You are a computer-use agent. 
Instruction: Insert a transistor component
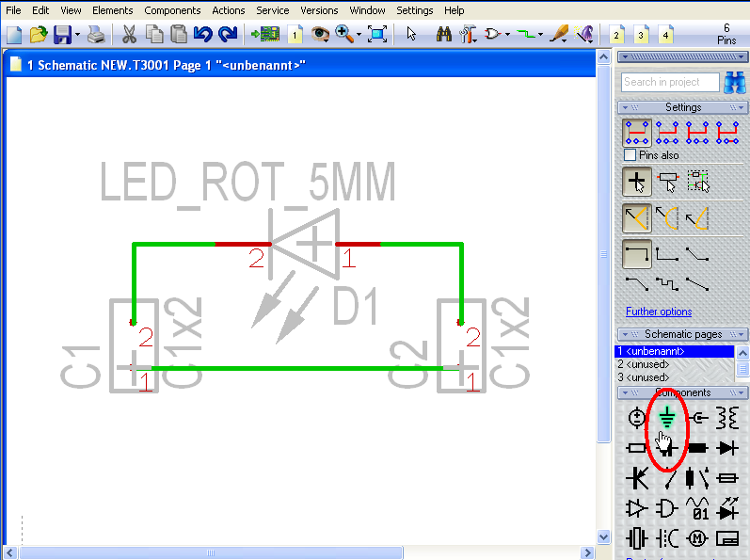click(638, 478)
